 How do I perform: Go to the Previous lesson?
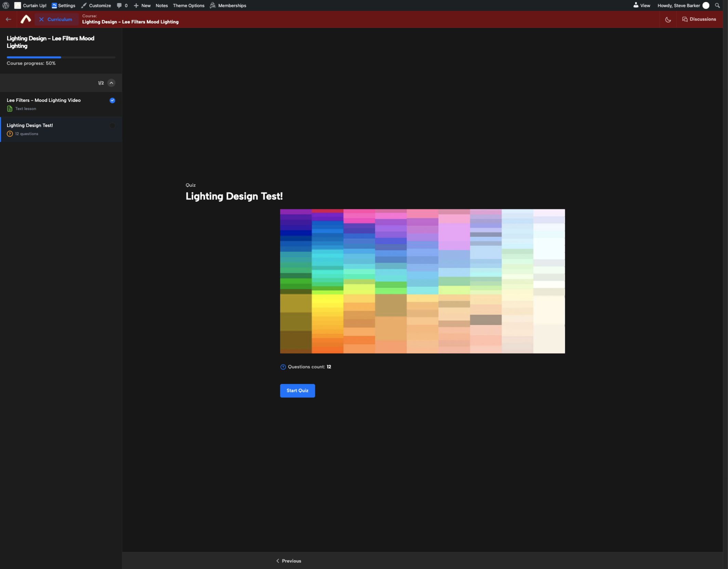tap(289, 561)
